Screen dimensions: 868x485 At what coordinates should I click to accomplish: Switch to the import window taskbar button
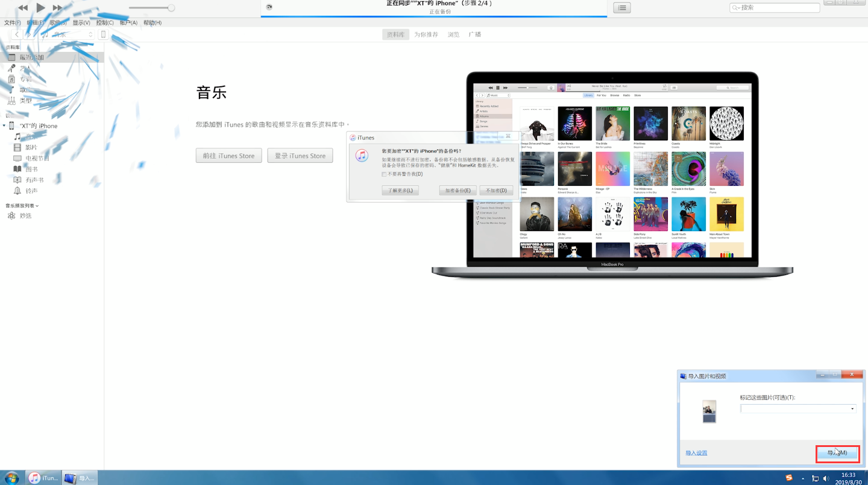point(79,478)
